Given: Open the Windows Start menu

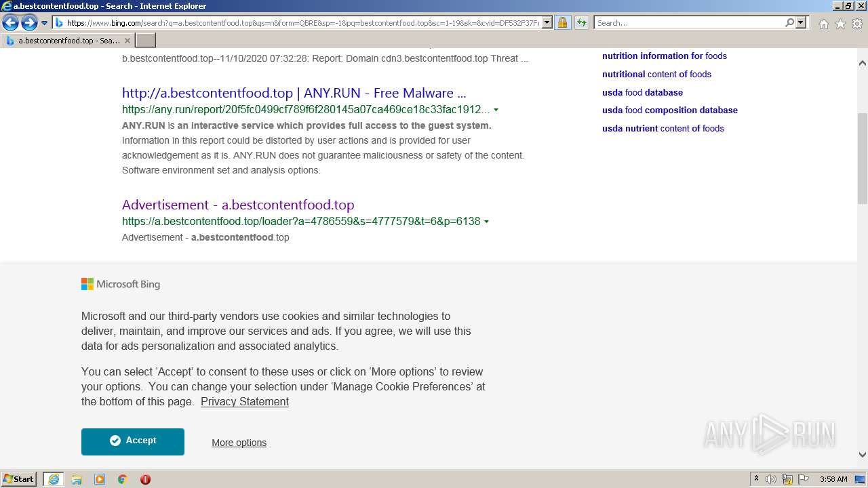Looking at the screenshot, I should tap(19, 479).
